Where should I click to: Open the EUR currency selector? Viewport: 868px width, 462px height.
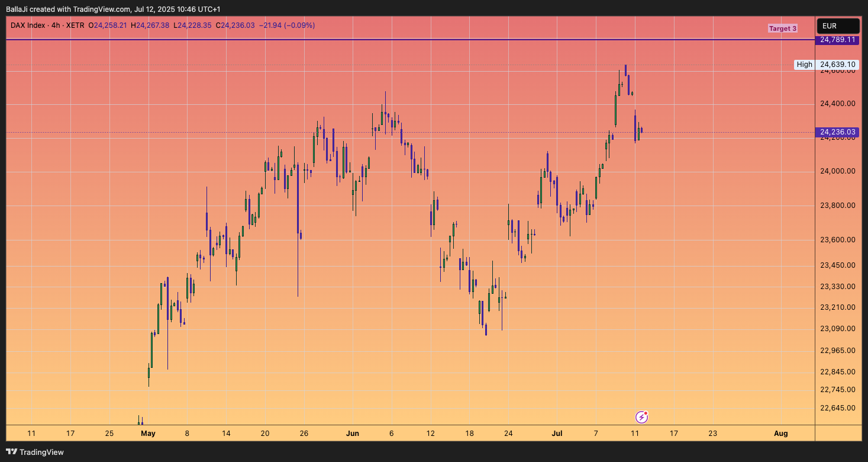tap(838, 26)
